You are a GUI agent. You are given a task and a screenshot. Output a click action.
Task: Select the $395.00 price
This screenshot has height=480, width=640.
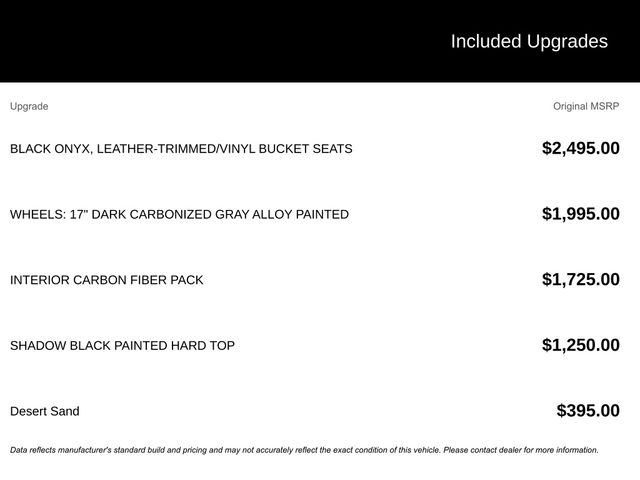(587, 411)
